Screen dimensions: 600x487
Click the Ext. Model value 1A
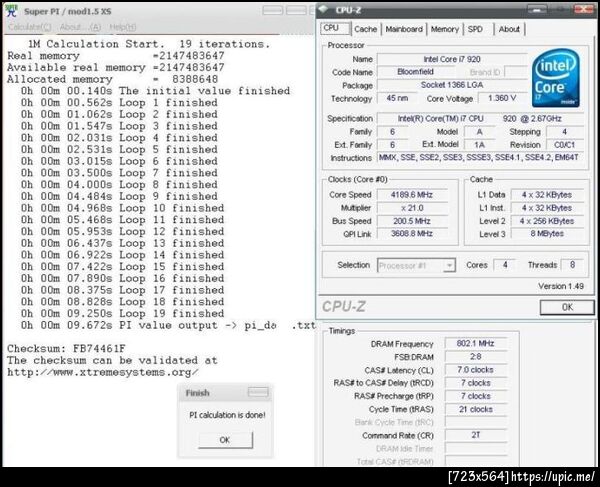(479, 145)
